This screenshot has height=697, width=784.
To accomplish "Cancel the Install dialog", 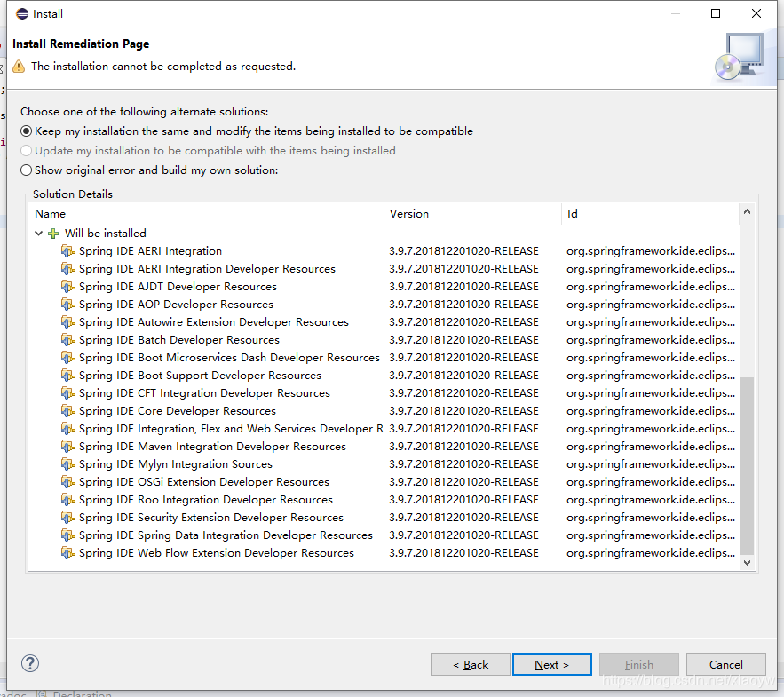I will click(x=725, y=664).
